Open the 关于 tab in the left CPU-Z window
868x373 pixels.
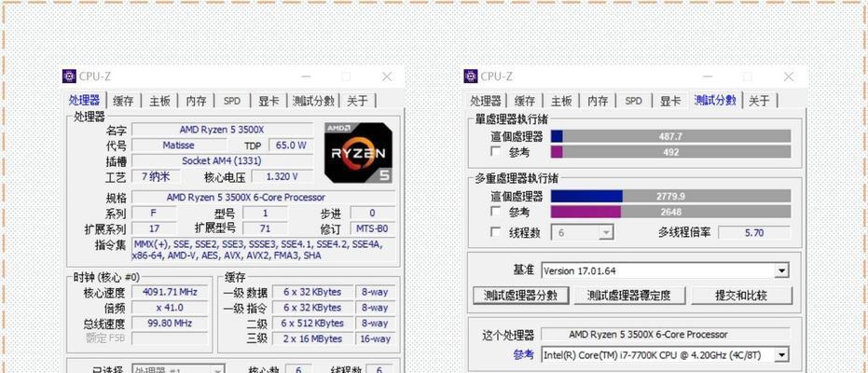(357, 101)
